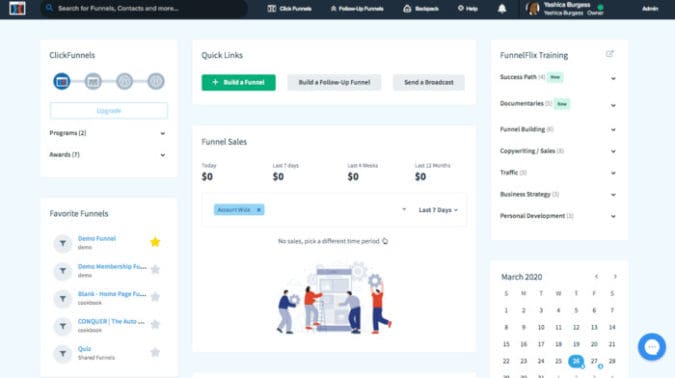Favorite the Quiz funnel star
675x378 pixels.
(155, 352)
